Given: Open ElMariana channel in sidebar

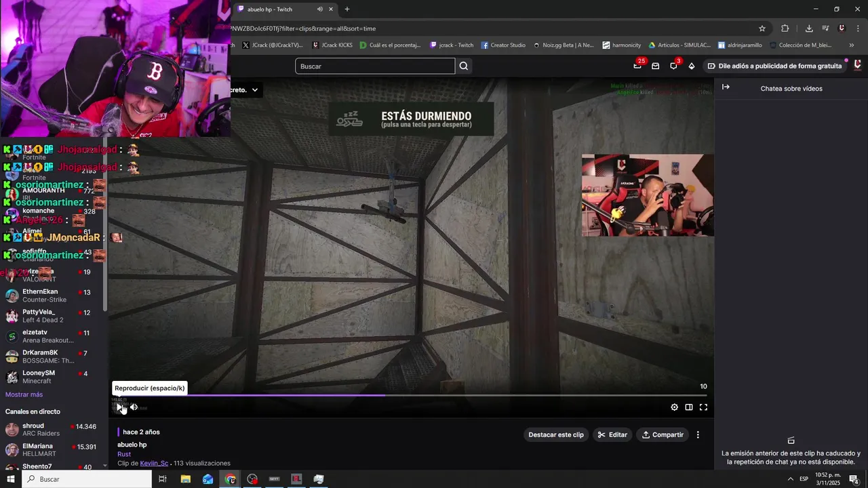Looking at the screenshot, I should (52, 450).
